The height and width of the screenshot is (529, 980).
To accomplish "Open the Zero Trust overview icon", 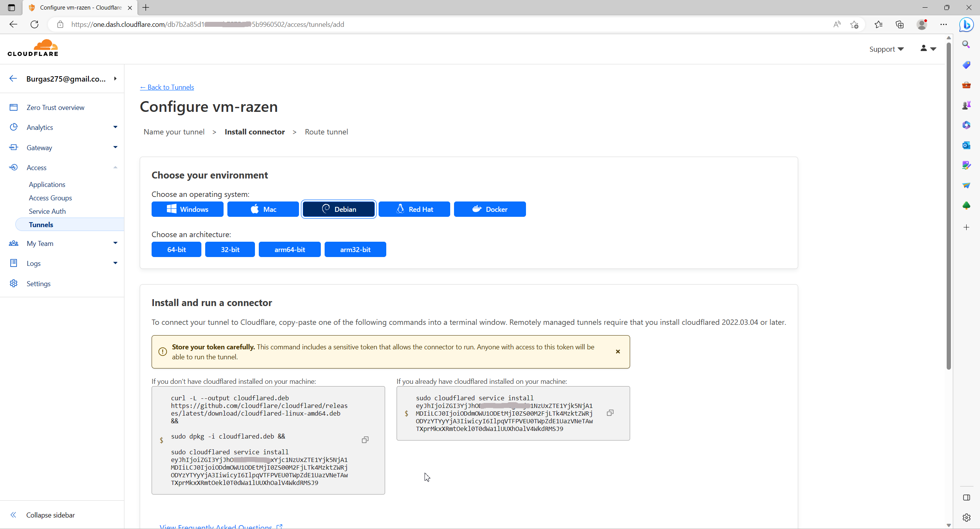I will click(14, 108).
